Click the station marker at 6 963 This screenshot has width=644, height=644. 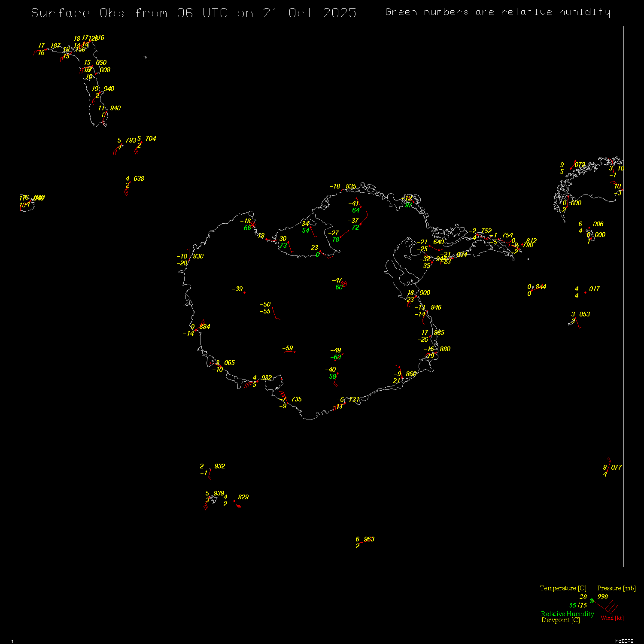coord(360,543)
